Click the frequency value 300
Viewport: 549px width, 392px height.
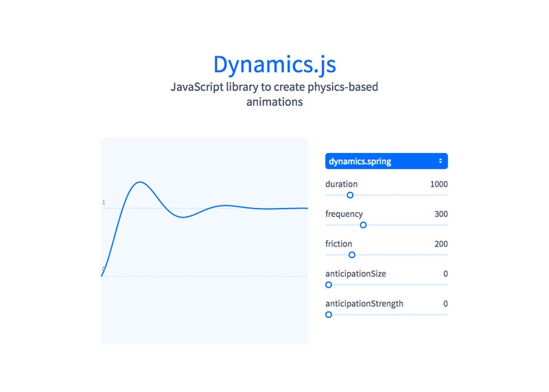[x=441, y=214]
